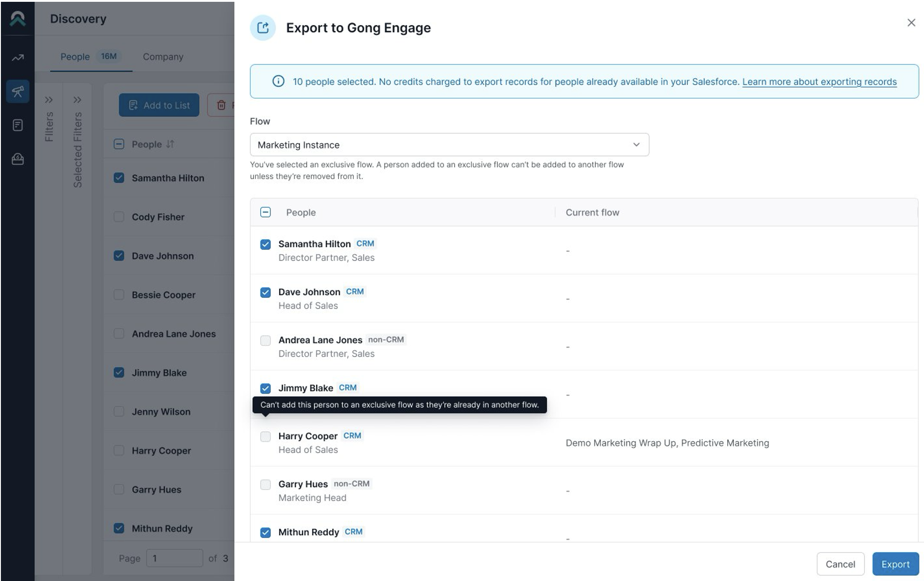Toggle the select-all People checkbox in dialog
The image size is (924, 581).
[266, 212]
